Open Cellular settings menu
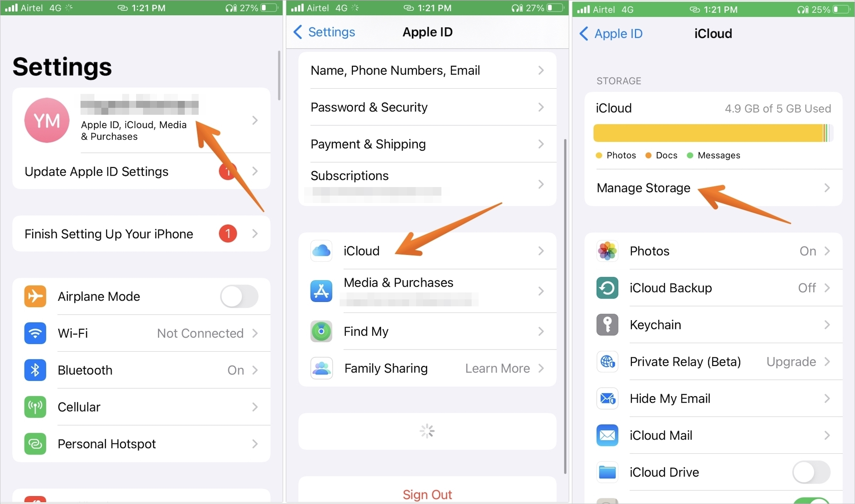 tap(141, 407)
